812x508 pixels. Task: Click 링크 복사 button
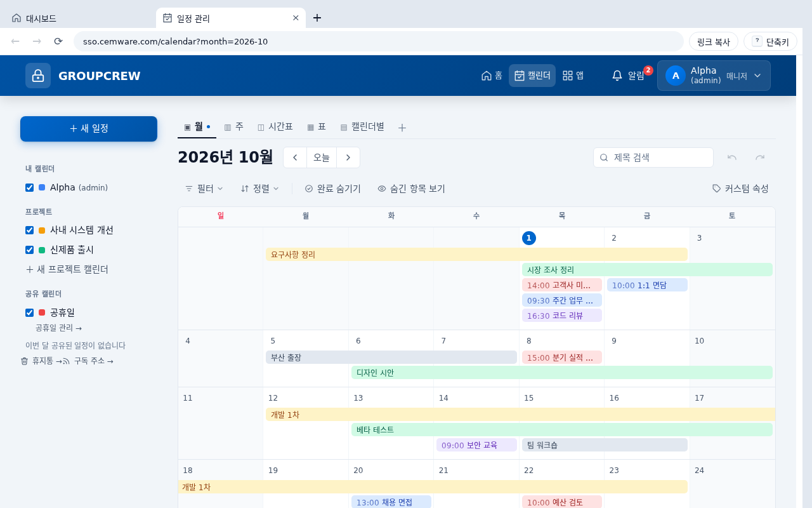pos(714,42)
